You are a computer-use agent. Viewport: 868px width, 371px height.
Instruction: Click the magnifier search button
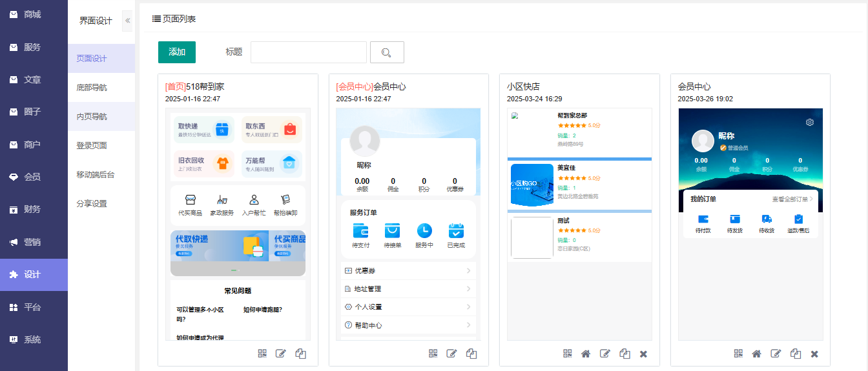387,52
